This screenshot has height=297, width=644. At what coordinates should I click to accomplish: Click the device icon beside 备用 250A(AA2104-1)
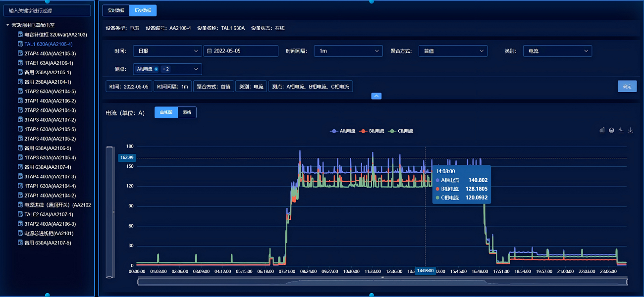click(20, 82)
